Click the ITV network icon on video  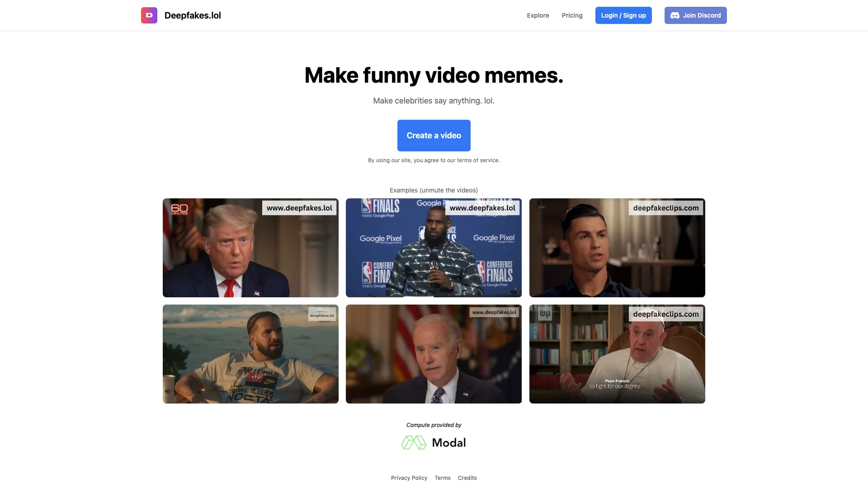click(x=541, y=208)
